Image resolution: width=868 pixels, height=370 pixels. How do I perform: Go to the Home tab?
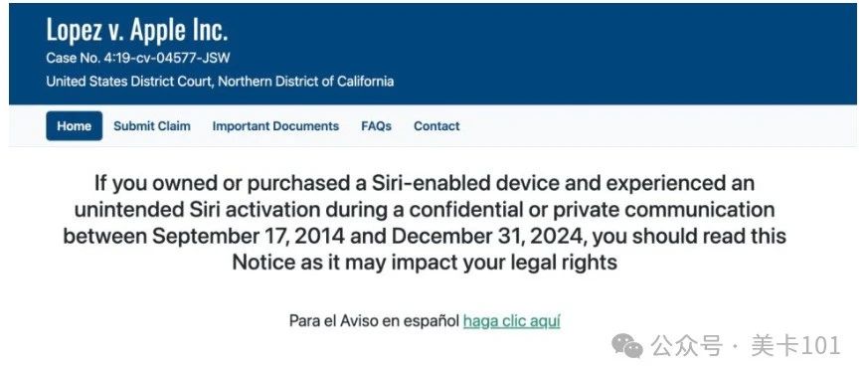coord(75,125)
